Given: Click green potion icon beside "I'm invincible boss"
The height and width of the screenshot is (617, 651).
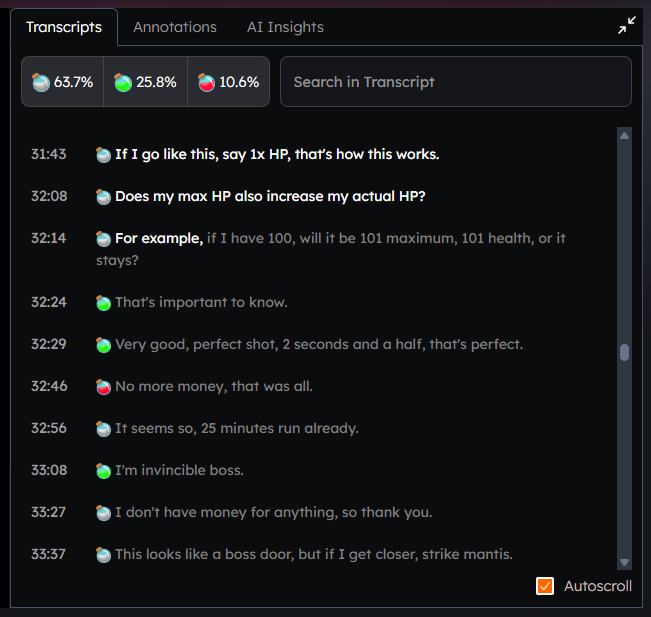Looking at the screenshot, I should [x=103, y=470].
